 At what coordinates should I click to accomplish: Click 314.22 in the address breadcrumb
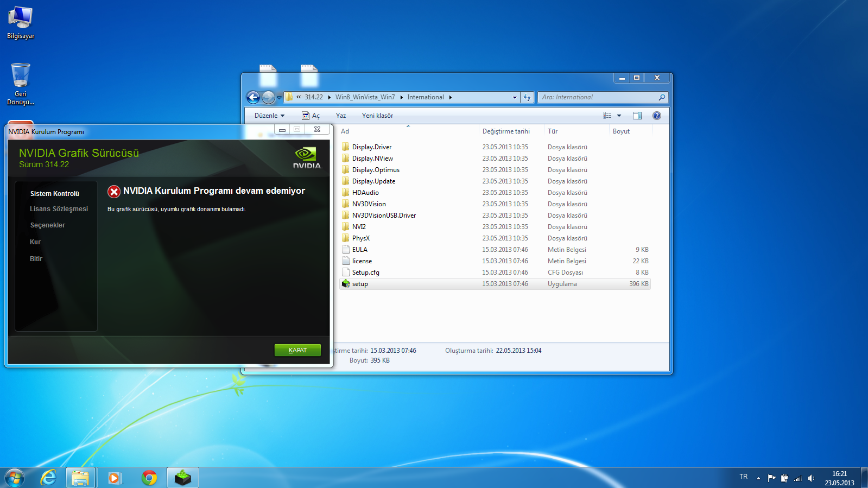click(x=314, y=97)
